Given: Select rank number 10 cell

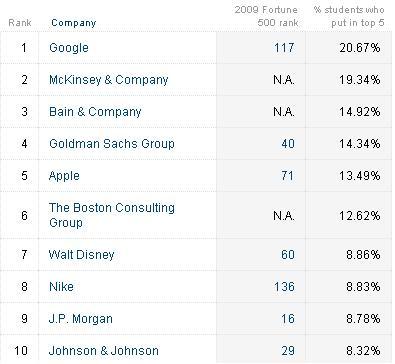Looking at the screenshot, I should [21, 351].
